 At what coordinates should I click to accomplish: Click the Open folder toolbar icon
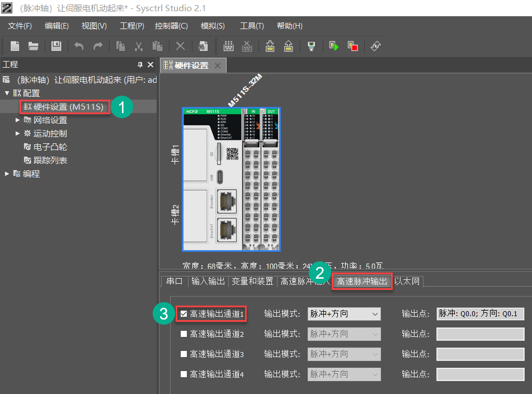(x=33, y=46)
